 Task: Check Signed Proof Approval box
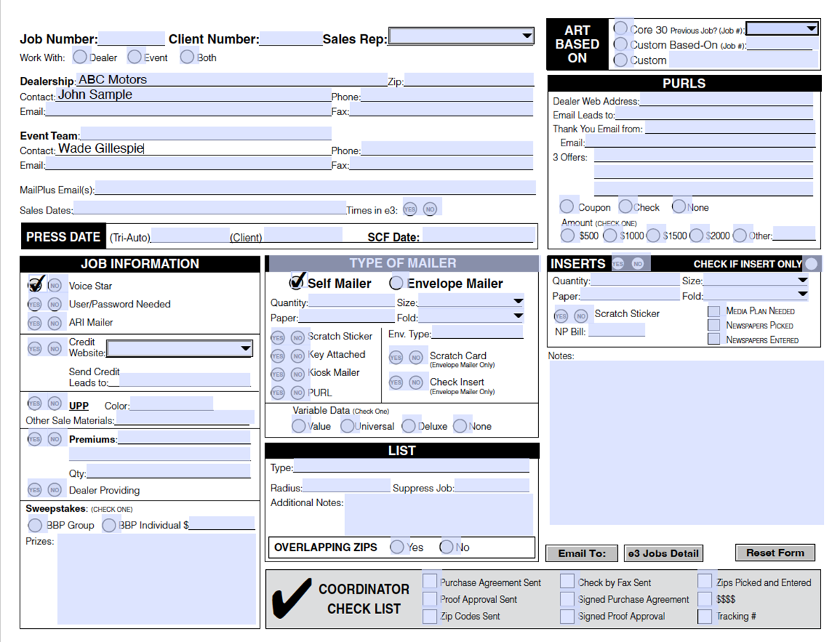[568, 615]
